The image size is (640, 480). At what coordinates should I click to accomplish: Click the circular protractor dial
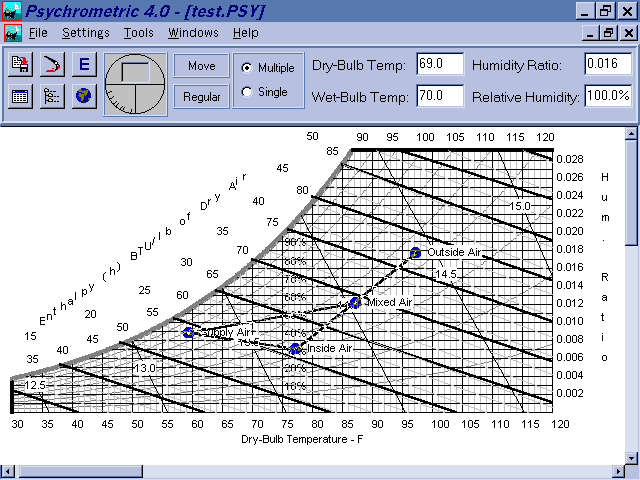[x=135, y=84]
